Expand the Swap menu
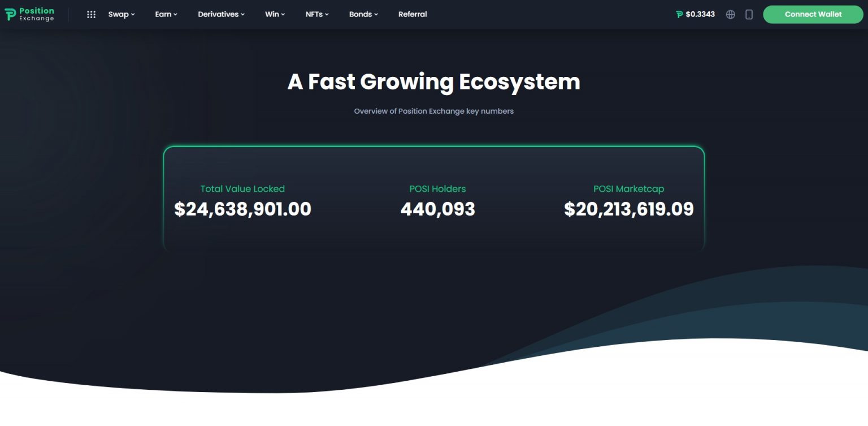Screen dimensions: 868x426 pos(118,14)
